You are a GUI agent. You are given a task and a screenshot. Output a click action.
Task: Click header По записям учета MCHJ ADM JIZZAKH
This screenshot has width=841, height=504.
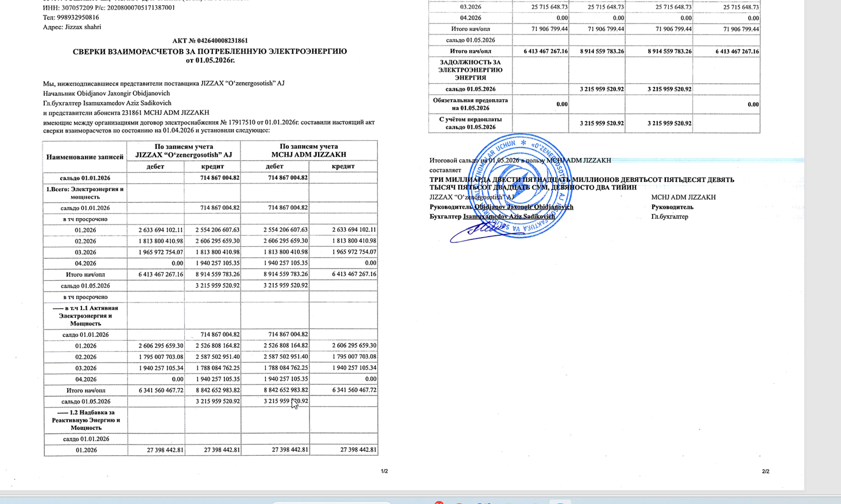pos(309,150)
